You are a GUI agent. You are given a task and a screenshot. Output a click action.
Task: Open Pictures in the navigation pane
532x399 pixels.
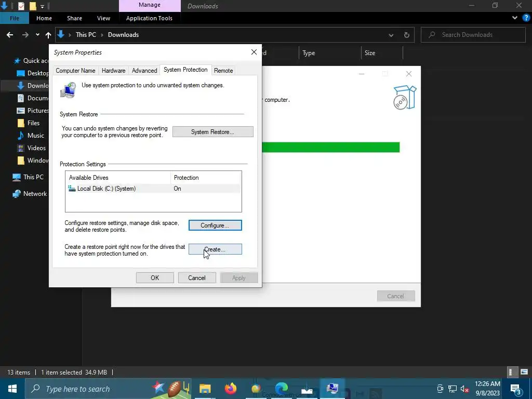point(33,111)
